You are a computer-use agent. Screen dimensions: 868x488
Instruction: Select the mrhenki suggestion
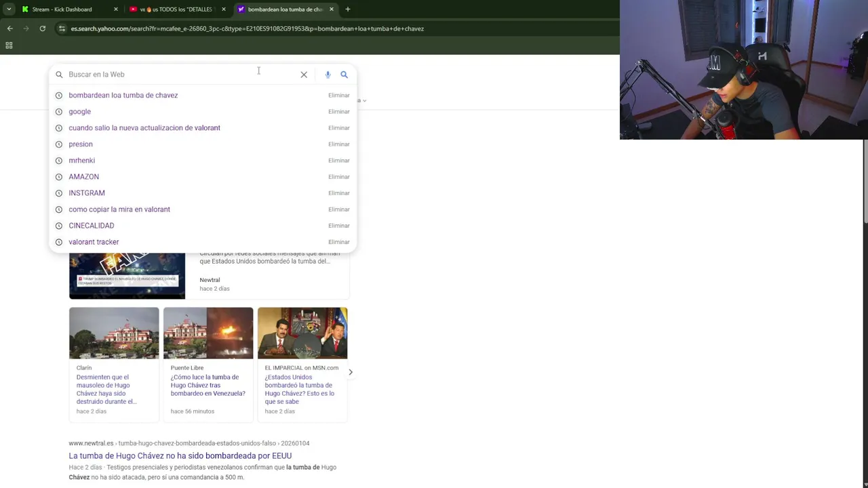(81, 161)
